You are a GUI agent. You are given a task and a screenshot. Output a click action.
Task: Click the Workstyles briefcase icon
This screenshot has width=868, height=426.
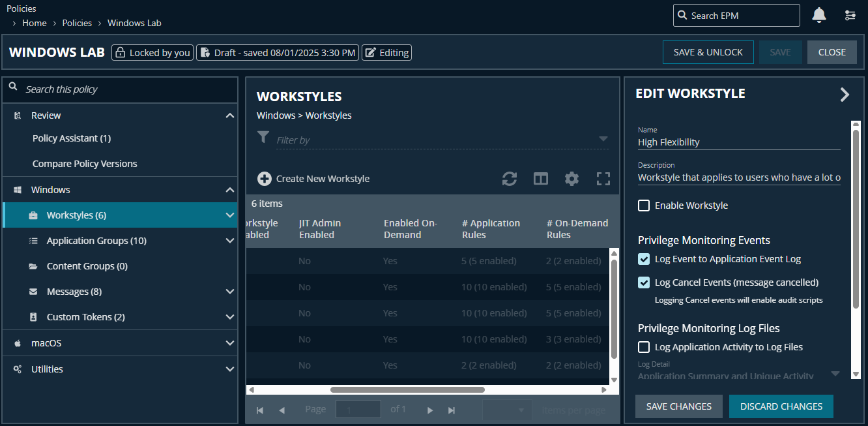(x=33, y=215)
